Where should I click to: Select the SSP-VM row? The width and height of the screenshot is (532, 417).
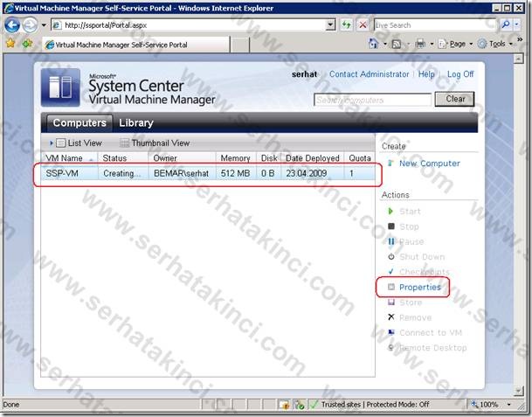(208, 173)
